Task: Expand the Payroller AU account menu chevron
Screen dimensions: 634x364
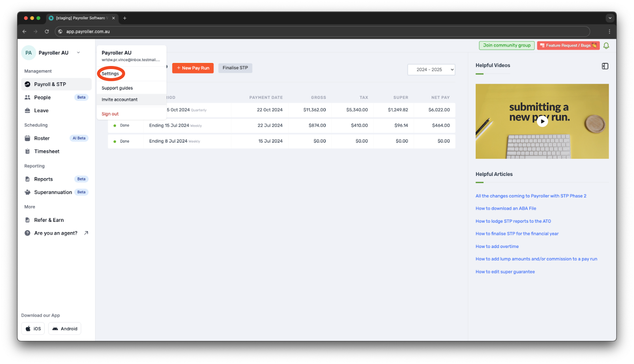Action: pyautogui.click(x=78, y=52)
